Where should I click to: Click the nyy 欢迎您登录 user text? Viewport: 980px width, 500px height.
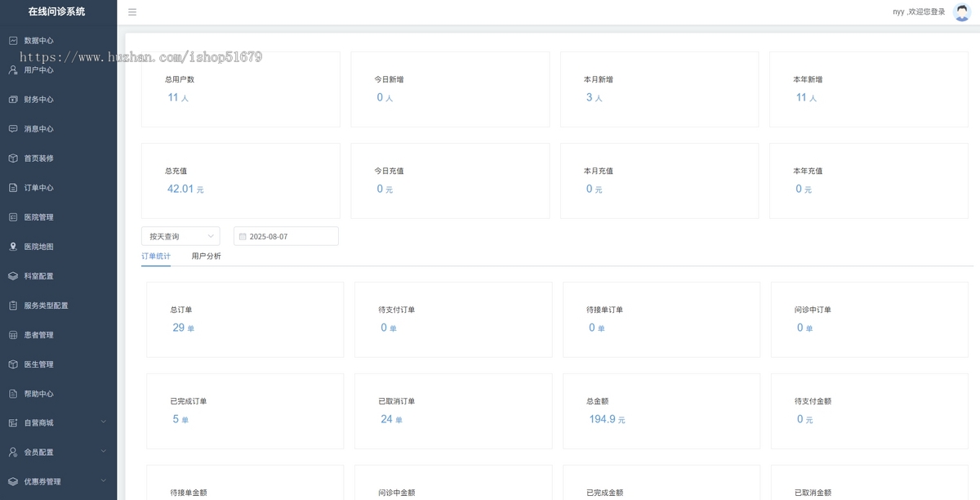tap(919, 12)
